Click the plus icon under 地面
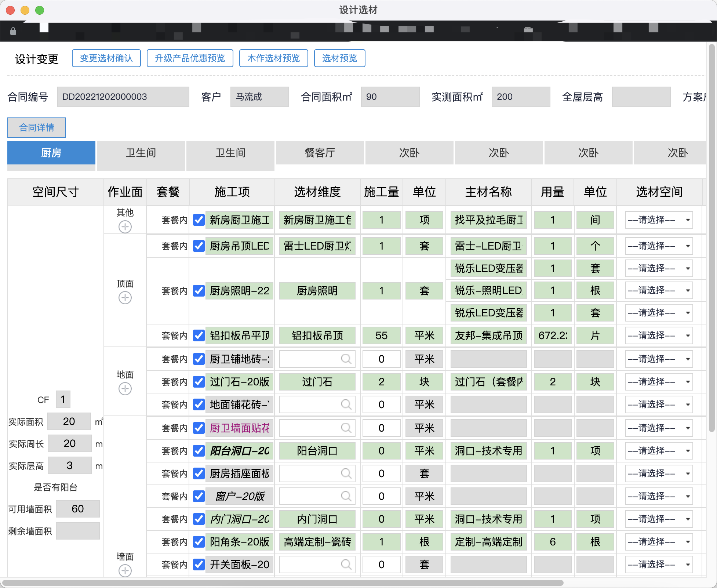The width and height of the screenshot is (717, 588). click(x=125, y=389)
